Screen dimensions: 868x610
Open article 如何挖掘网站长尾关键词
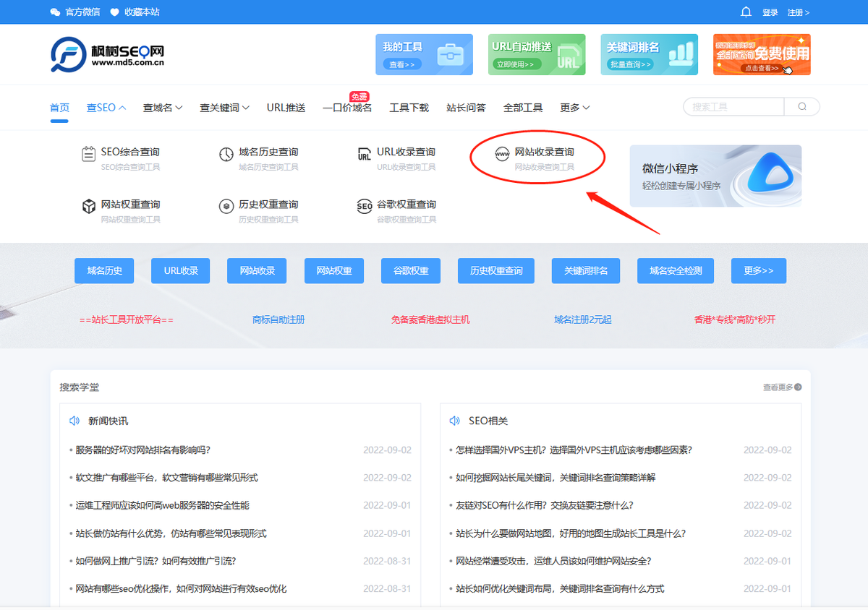[556, 478]
